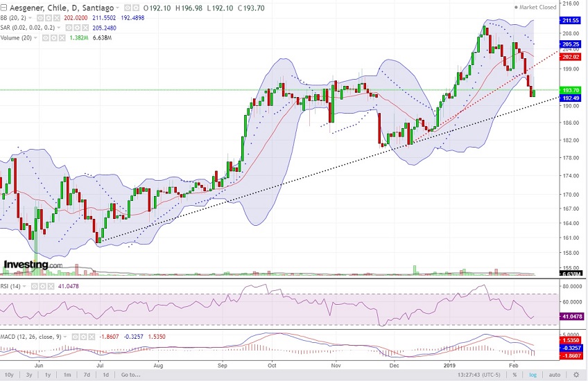
Task: Click the 41.0478 RSI value label on scale
Action: click(x=571, y=317)
